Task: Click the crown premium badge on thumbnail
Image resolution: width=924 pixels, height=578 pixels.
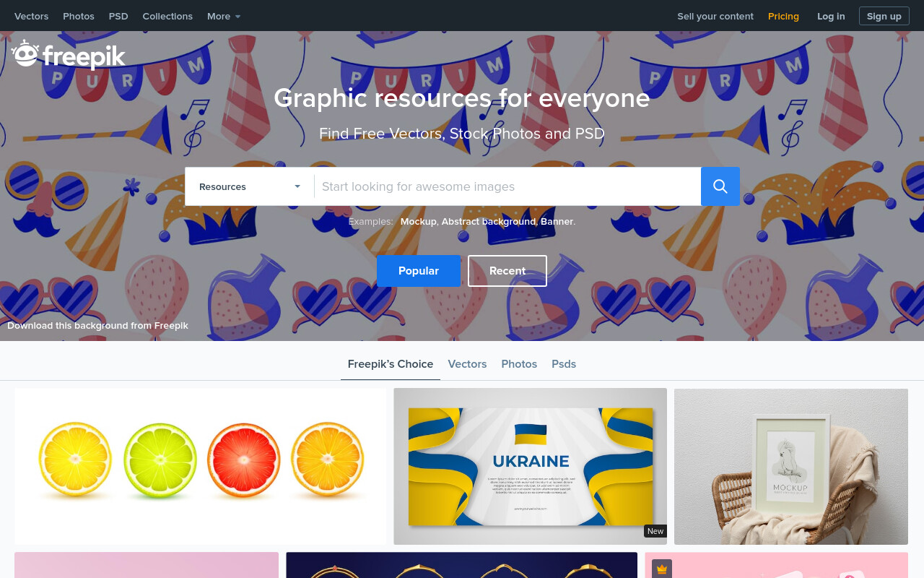Action: [x=662, y=569]
